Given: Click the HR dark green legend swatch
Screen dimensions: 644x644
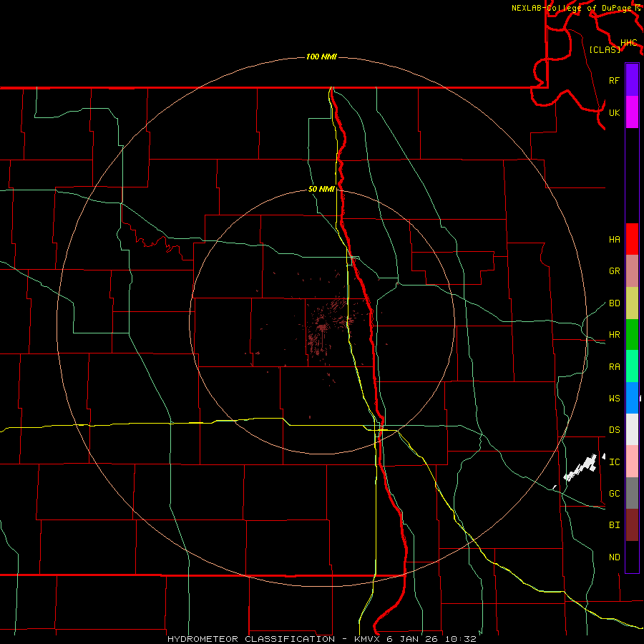Looking at the screenshot, I should pos(632,335).
